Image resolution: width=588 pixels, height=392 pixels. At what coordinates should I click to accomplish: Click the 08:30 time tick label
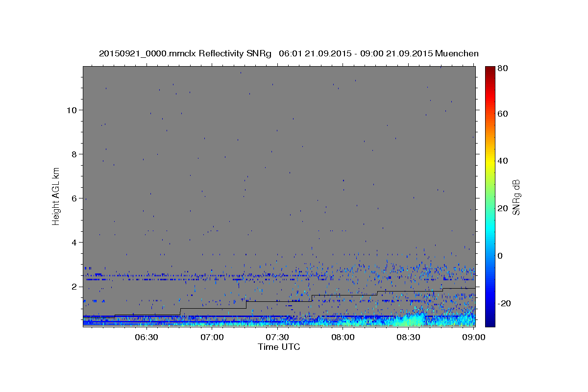408,337
